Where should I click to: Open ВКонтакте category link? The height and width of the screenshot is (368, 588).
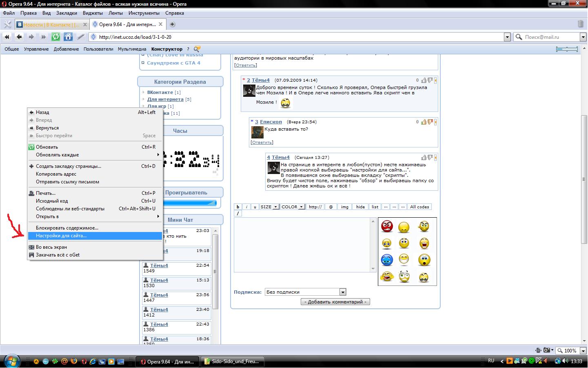tap(160, 92)
